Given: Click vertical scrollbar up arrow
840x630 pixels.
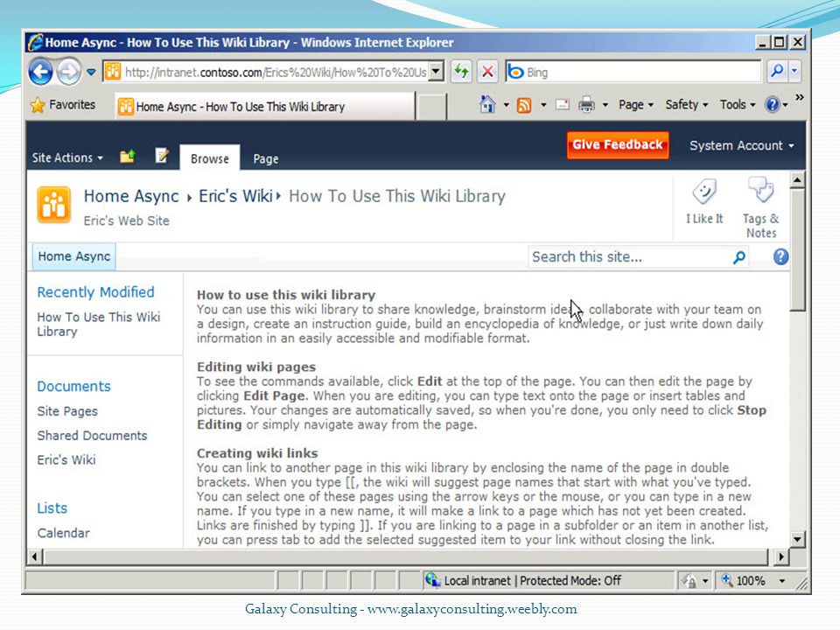Looking at the screenshot, I should tap(797, 180).
